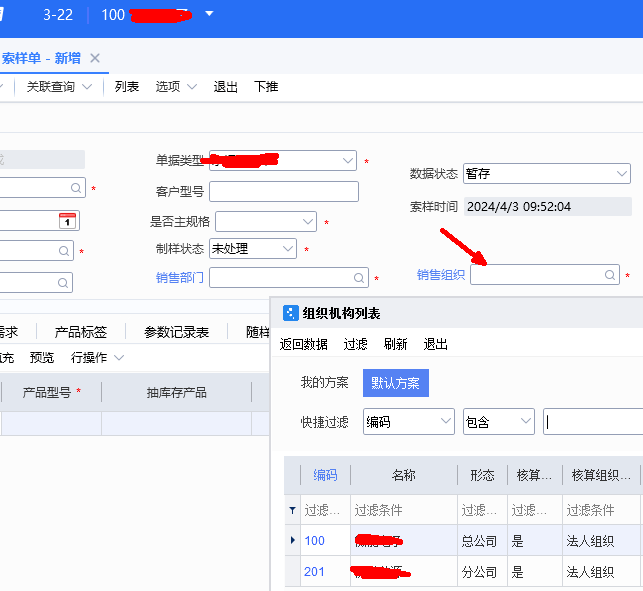Open the 数据状态 dropdown
Viewport: 643px width, 591px height.
621,173
